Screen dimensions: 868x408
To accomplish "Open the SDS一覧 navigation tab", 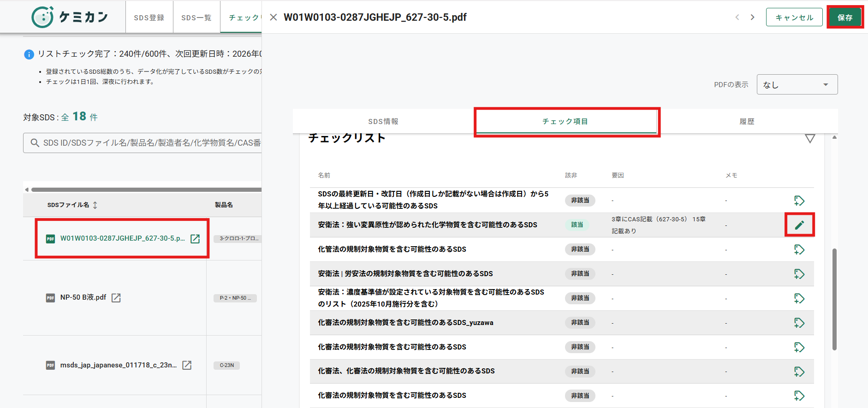I will click(x=196, y=18).
